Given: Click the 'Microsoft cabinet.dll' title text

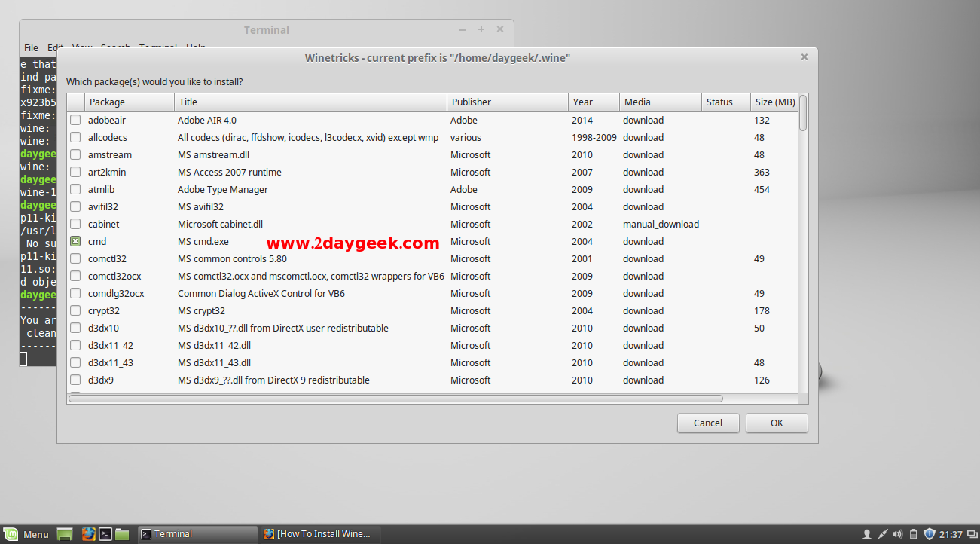Looking at the screenshot, I should (220, 224).
